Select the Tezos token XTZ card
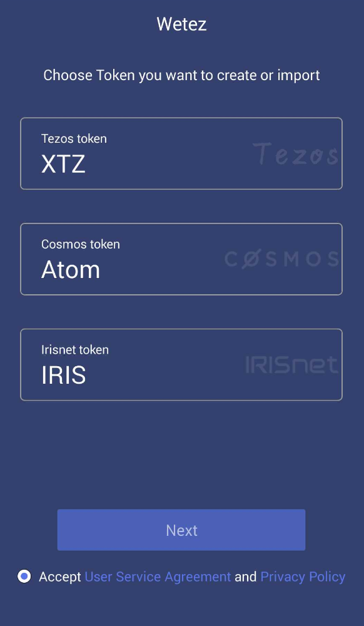This screenshot has width=364, height=626. [181, 153]
